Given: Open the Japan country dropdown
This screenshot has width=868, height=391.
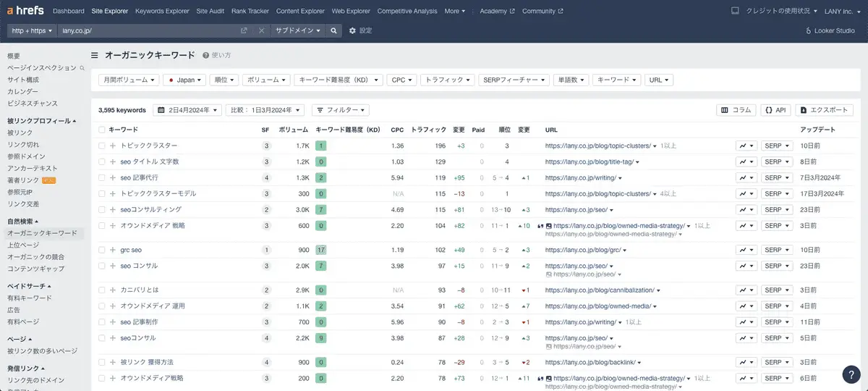Looking at the screenshot, I should (x=185, y=80).
